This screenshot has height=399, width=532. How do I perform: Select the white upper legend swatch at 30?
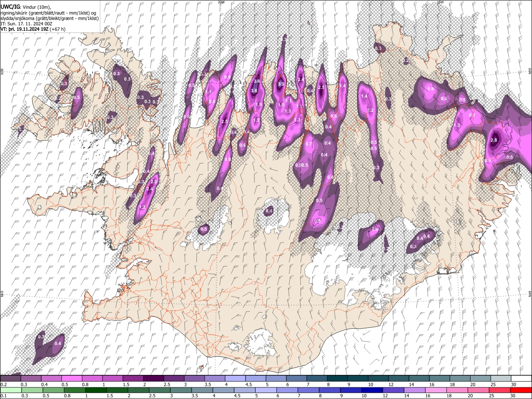(x=521, y=378)
